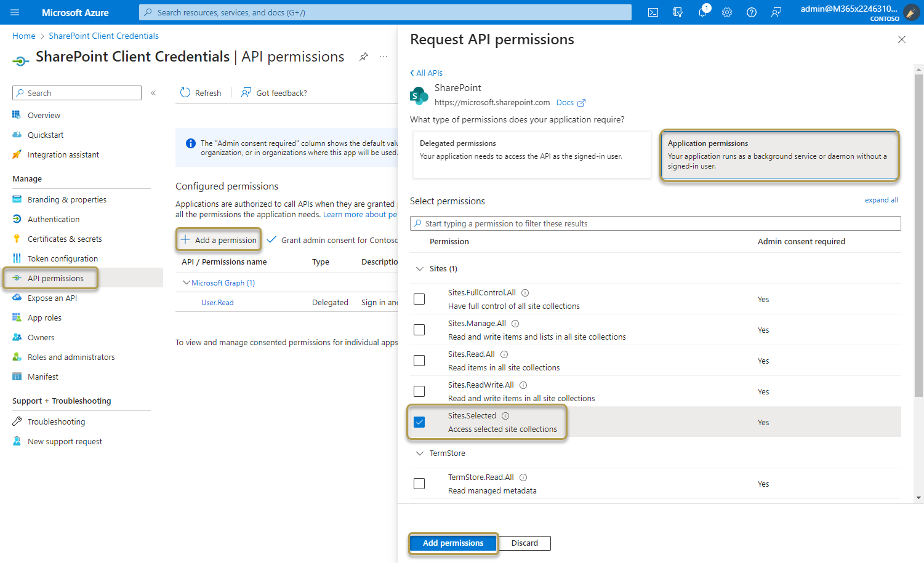Uncheck the Sites.Selected permission
This screenshot has width=924, height=563.
tap(419, 421)
